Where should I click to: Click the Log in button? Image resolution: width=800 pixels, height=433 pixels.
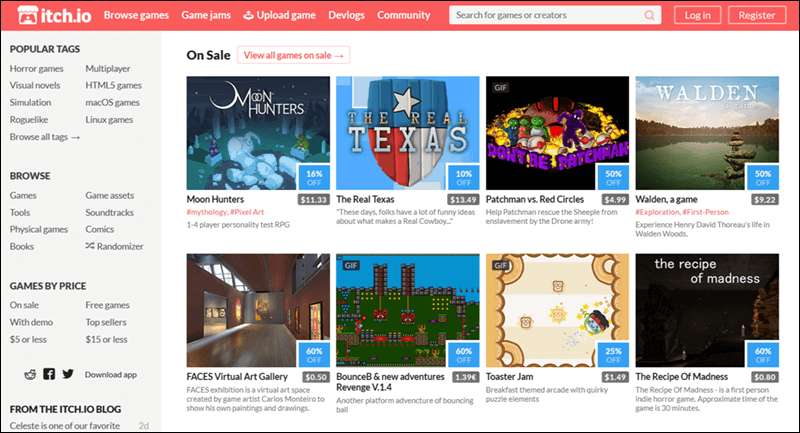pyautogui.click(x=697, y=15)
